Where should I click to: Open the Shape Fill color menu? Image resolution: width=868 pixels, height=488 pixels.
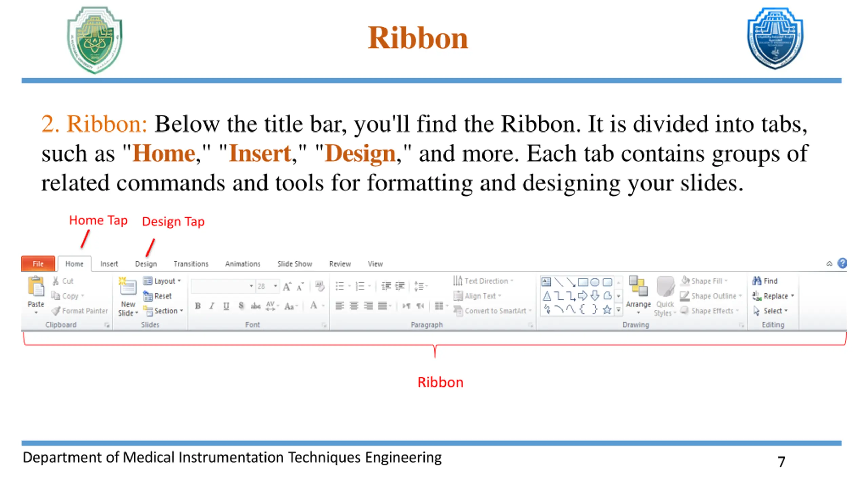pyautogui.click(x=704, y=281)
